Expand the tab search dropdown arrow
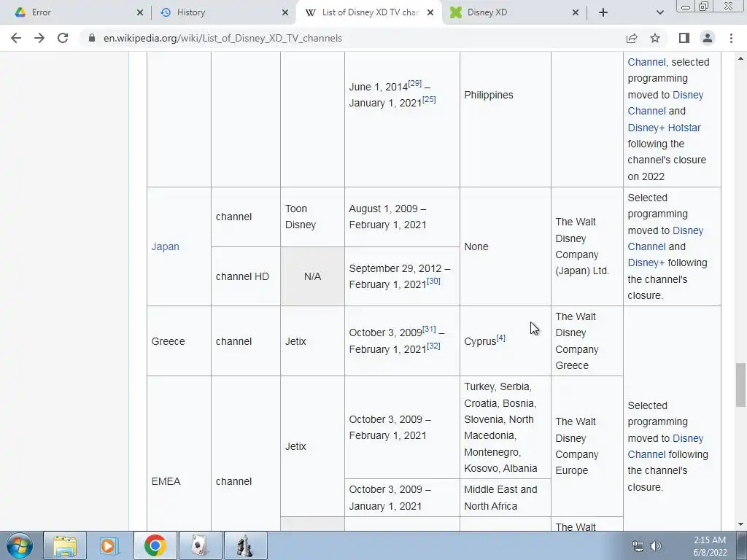 (x=659, y=12)
